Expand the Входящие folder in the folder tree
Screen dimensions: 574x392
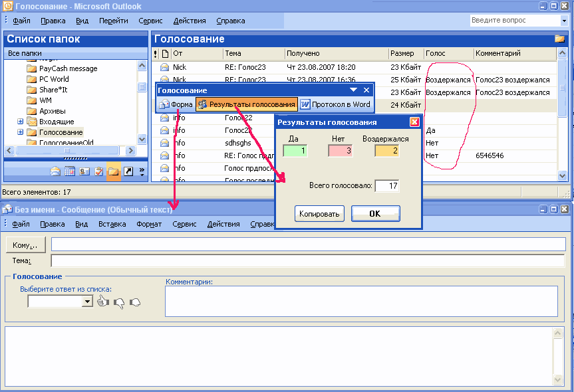coord(21,122)
